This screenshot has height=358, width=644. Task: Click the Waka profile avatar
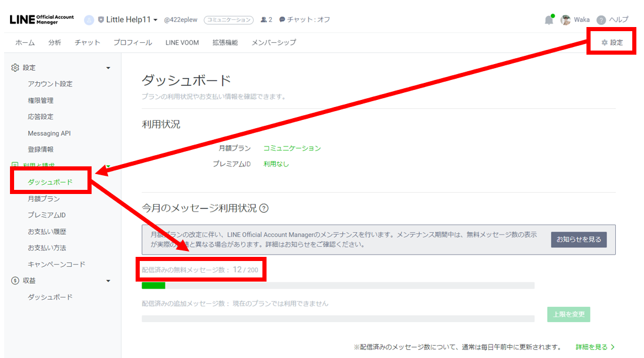(565, 20)
